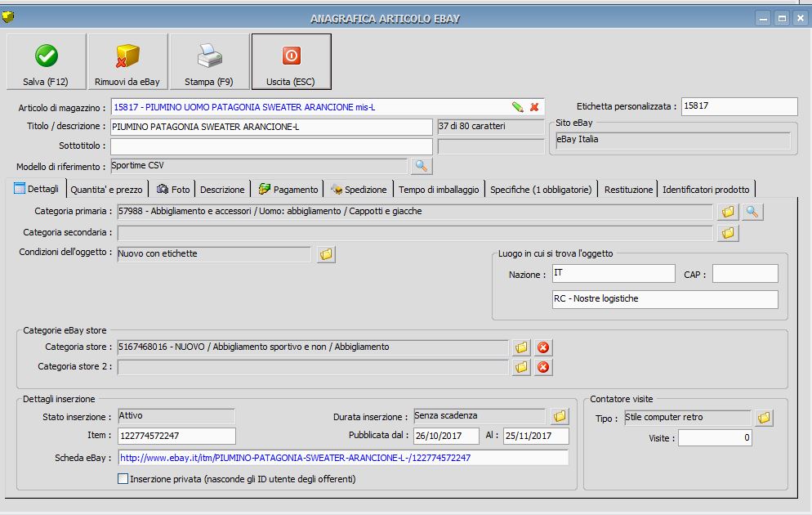The height and width of the screenshot is (515, 812).
Task: Click the Durata inserzione field
Action: point(480,416)
